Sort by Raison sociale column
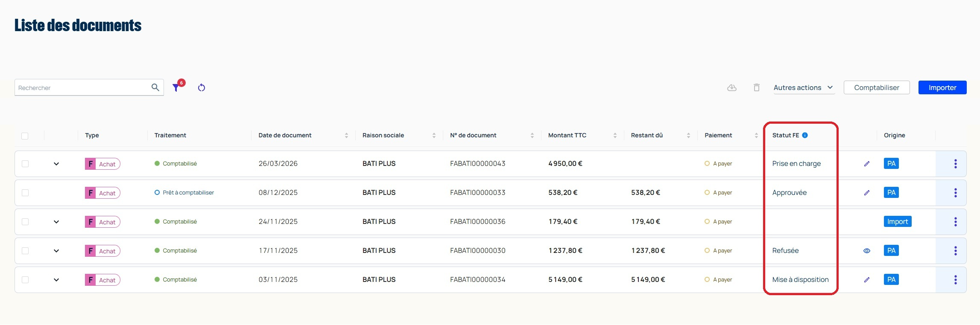980x325 pixels. pyautogui.click(x=434, y=135)
